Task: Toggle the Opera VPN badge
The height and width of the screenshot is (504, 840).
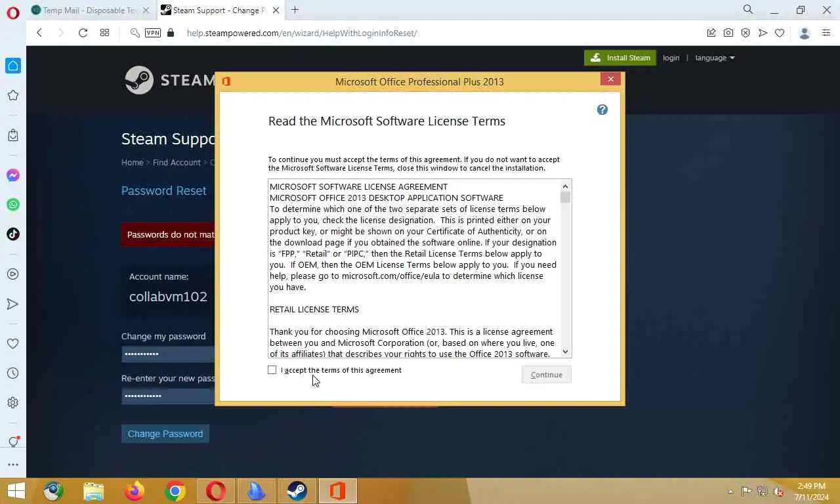Action: point(153,33)
